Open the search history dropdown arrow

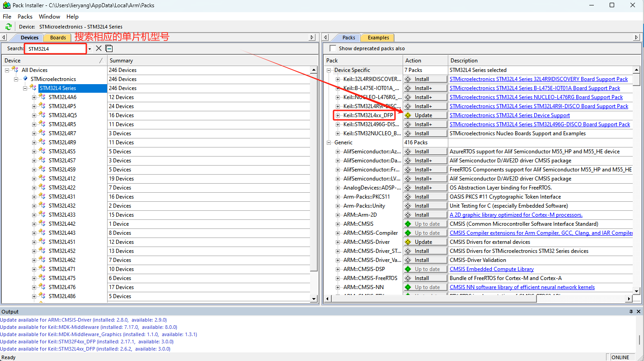pos(89,49)
